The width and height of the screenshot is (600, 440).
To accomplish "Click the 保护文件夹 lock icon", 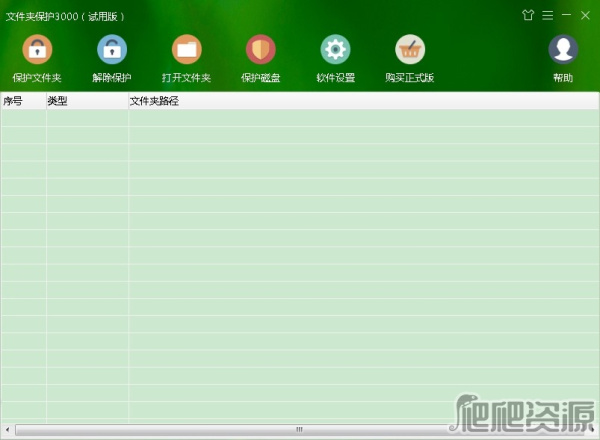I will tap(37, 49).
